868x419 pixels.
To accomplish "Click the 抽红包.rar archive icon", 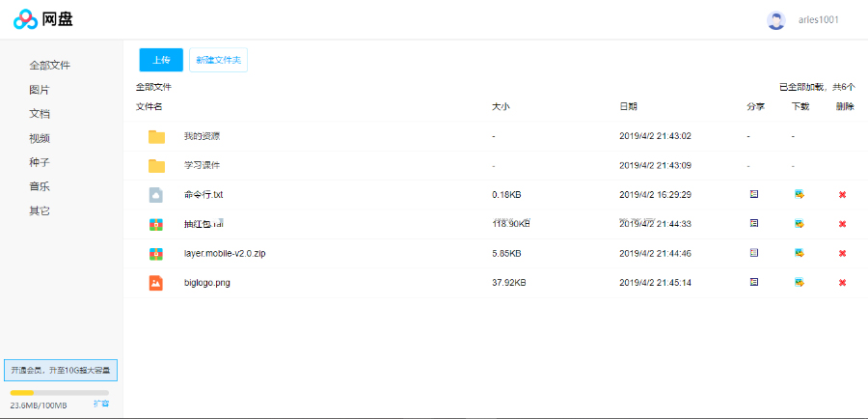I will [156, 224].
